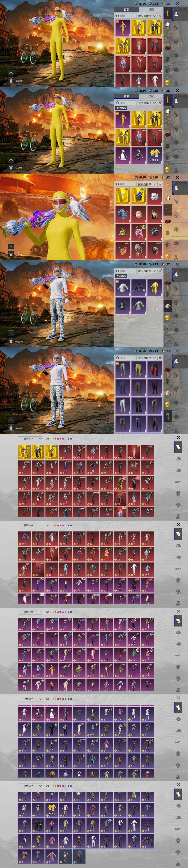
Task: Open 按品质排序 dropdown in headgear closeup panel
Action: 147,184
